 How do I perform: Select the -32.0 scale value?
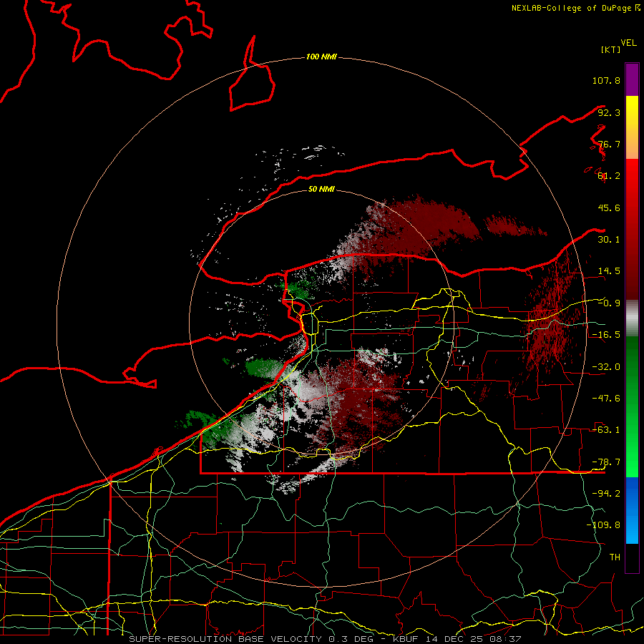point(606,367)
